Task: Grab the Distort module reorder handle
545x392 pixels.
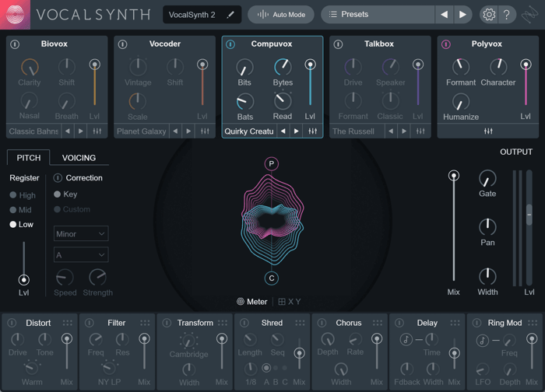Action: tap(68, 323)
